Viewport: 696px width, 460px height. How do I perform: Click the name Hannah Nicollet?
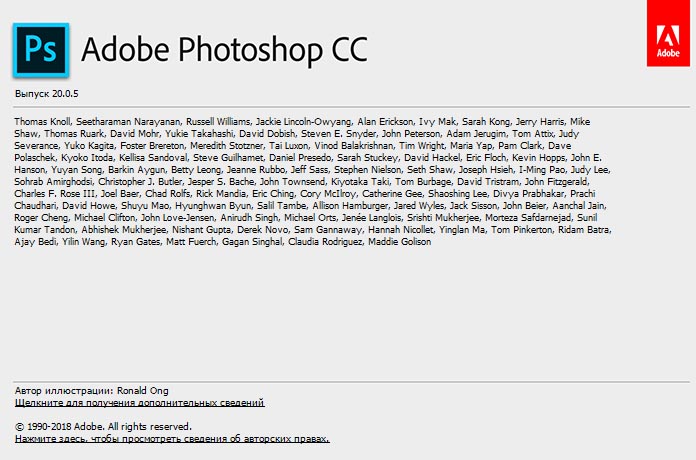tap(400, 230)
